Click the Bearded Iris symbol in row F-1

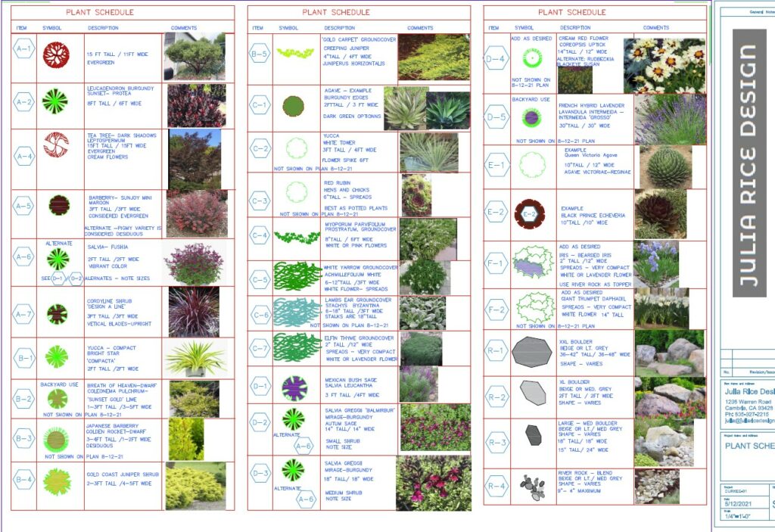click(x=534, y=261)
